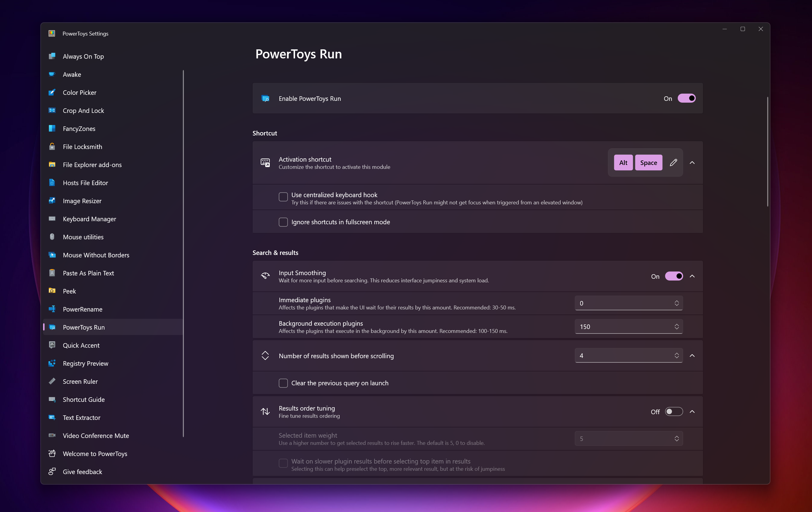Select Color Picker from sidebar
The image size is (812, 512).
click(x=79, y=92)
